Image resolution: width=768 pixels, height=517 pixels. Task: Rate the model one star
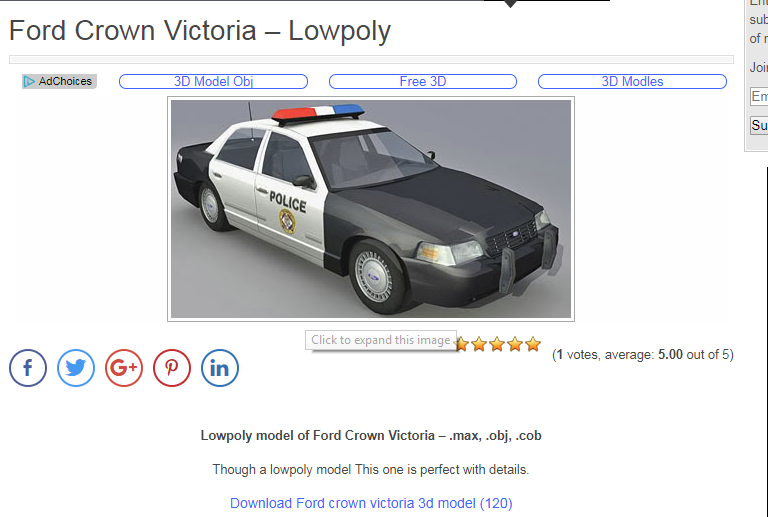[461, 345]
